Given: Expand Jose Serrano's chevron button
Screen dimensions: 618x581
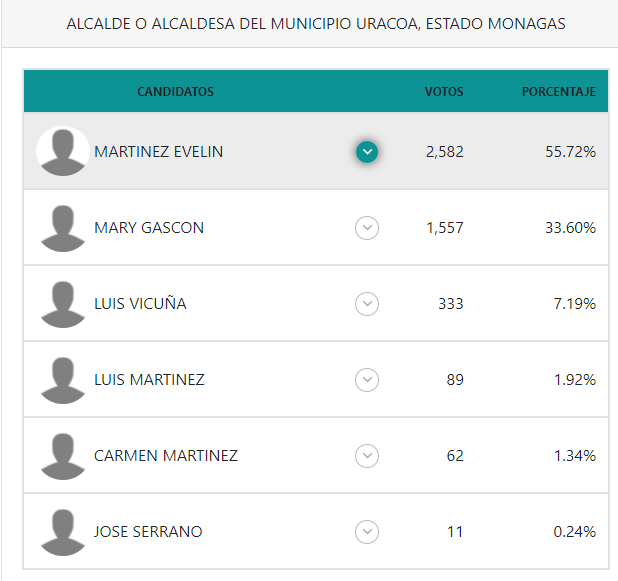Looking at the screenshot, I should (x=367, y=532).
